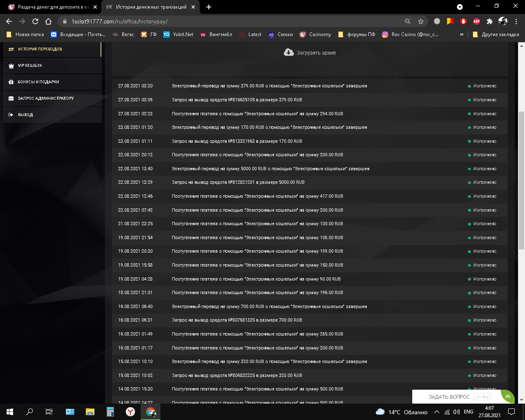Close the История денежных транзакций tab
Viewport: 525px width, 420px height.
[193, 7]
